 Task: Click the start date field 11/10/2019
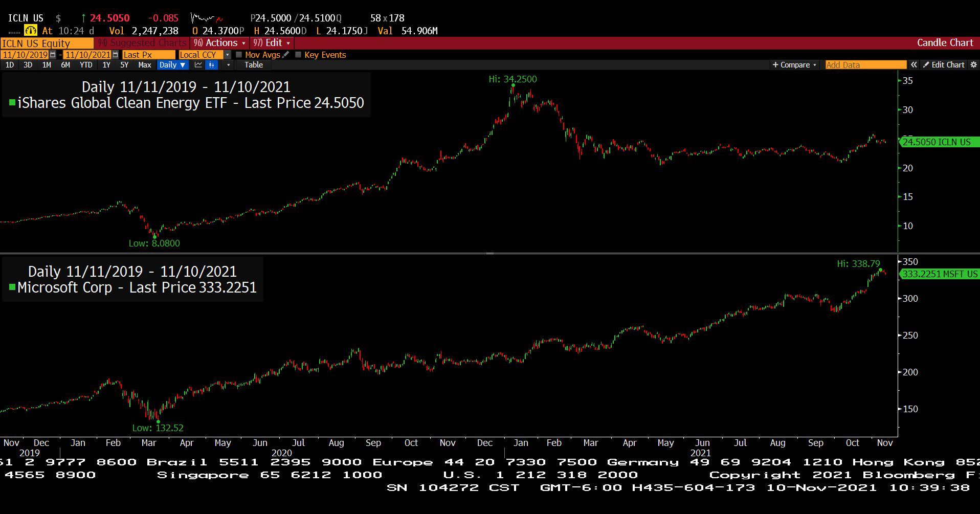(x=25, y=55)
